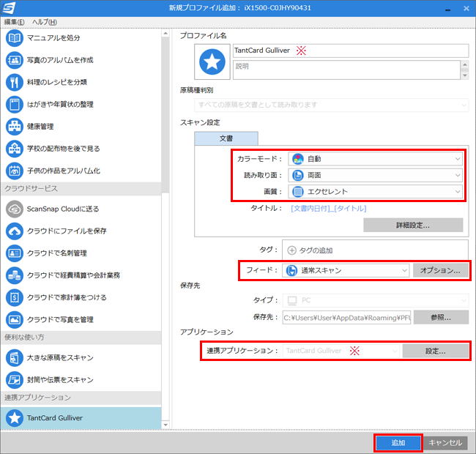Choose the 大きな原稿をスキャン icon

click(x=14, y=358)
